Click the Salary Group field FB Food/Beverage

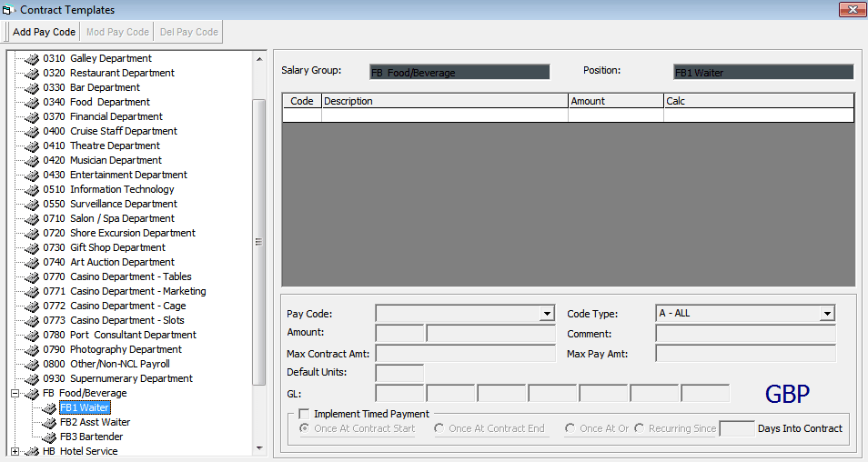point(460,72)
